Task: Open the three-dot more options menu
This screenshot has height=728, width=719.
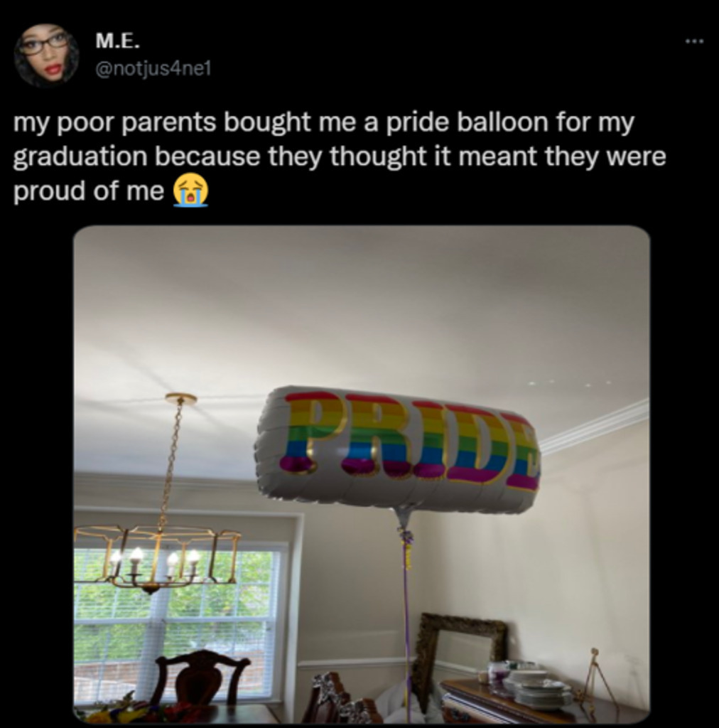Action: point(694,42)
